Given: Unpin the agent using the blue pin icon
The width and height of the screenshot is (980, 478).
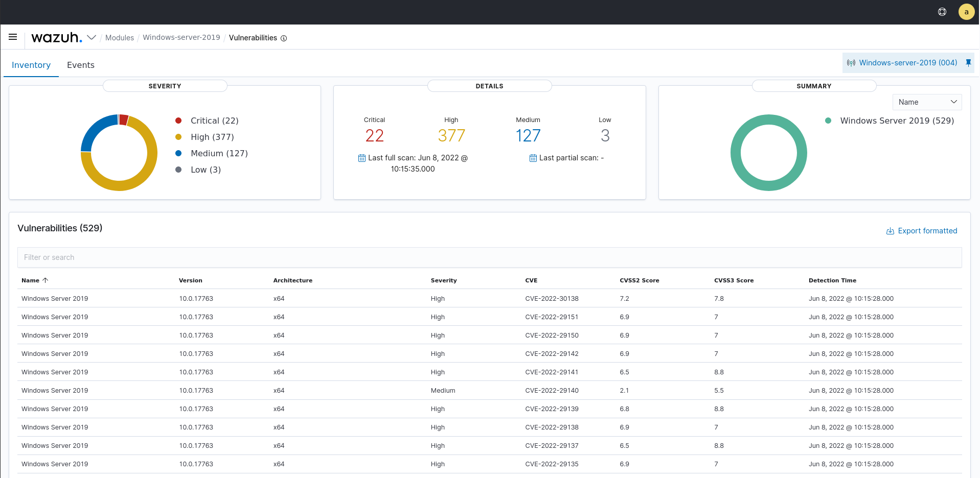Looking at the screenshot, I should click(968, 62).
